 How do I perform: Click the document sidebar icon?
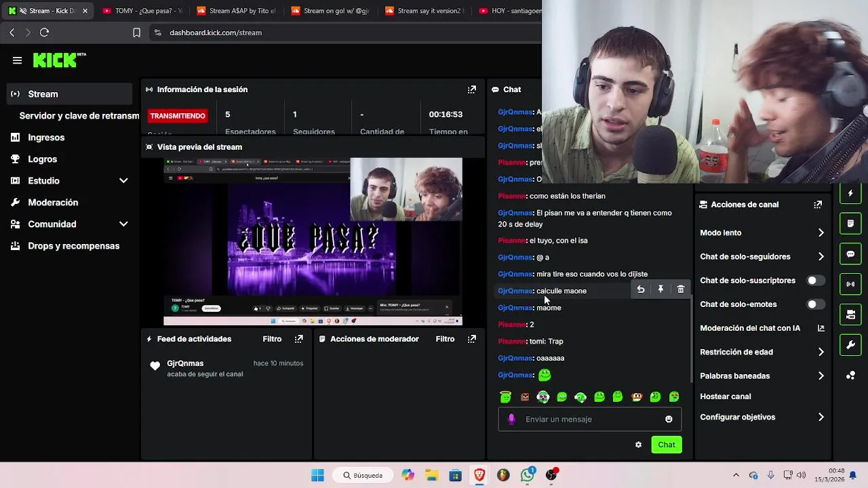point(850,223)
